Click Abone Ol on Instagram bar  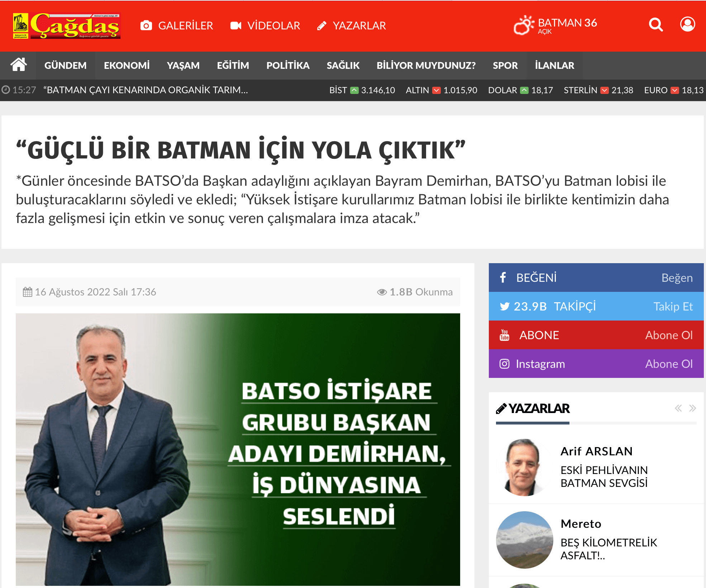click(x=669, y=364)
